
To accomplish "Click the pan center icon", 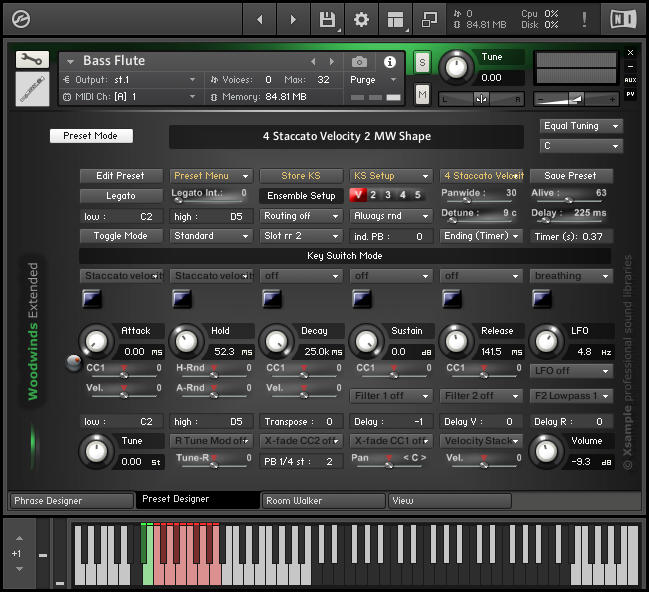I will 481,99.
